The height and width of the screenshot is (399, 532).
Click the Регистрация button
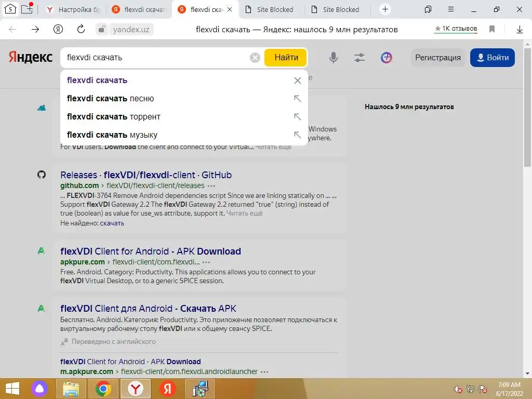click(437, 58)
